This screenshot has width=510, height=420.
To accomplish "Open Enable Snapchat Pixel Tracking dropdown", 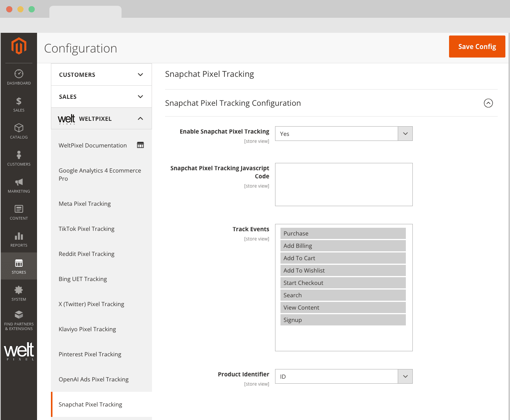I will tap(344, 134).
